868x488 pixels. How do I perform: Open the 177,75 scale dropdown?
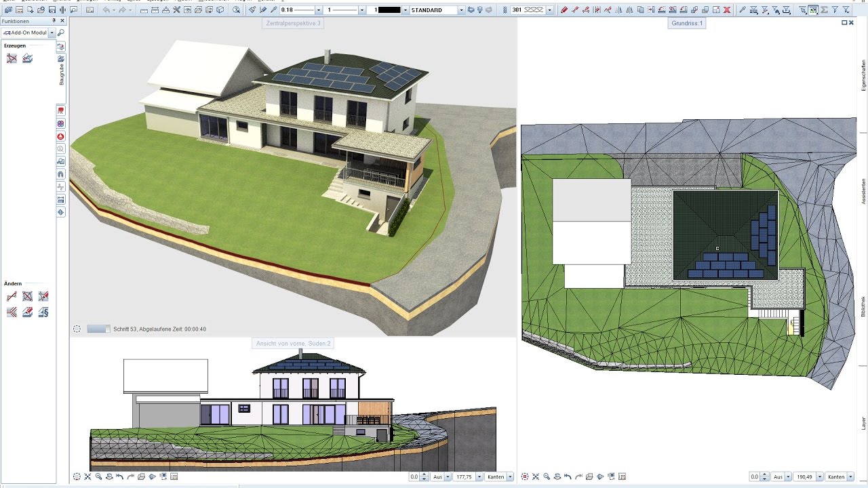(481, 477)
